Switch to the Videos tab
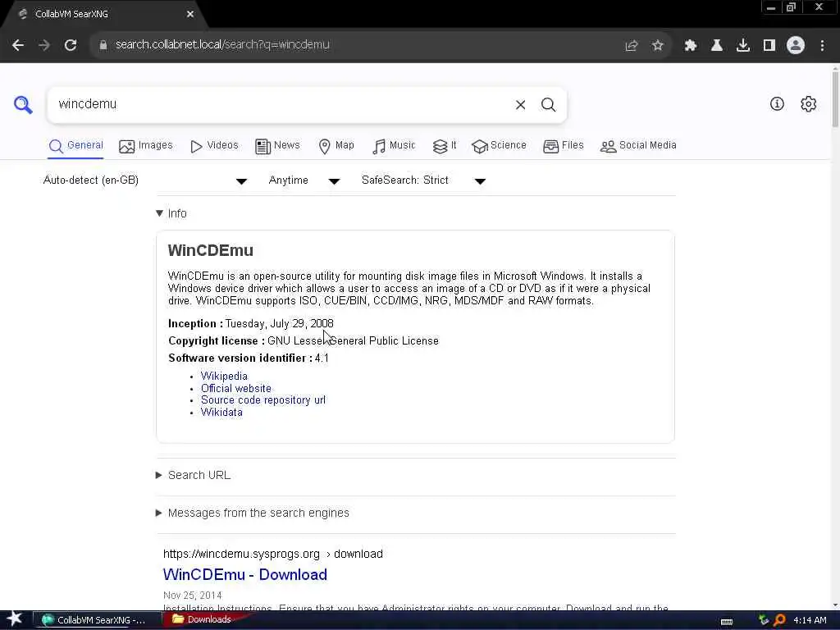The height and width of the screenshot is (630, 840). tap(214, 146)
